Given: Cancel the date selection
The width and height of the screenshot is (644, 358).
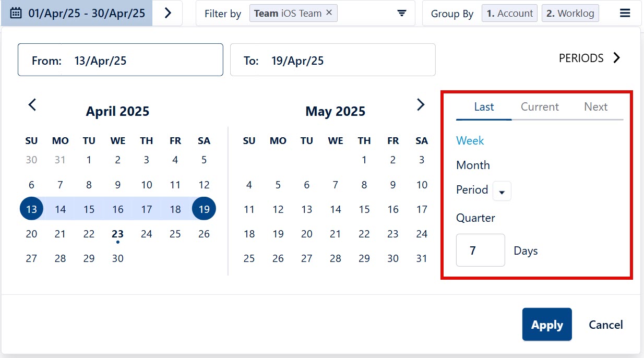Looking at the screenshot, I should (x=605, y=324).
